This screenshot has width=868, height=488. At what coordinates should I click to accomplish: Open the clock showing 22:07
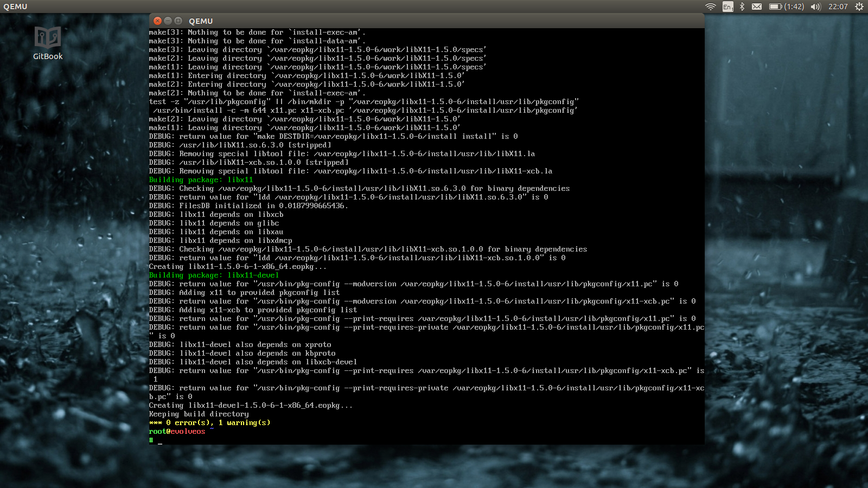tap(838, 7)
